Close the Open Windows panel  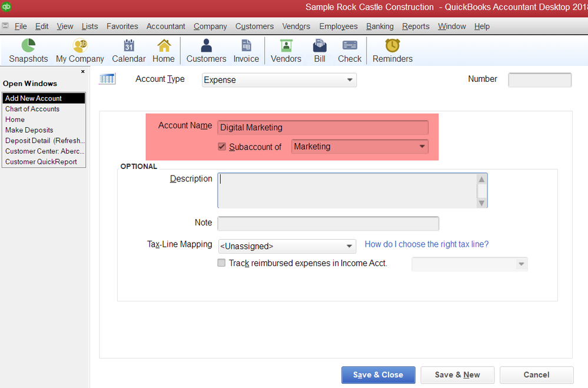83,71
